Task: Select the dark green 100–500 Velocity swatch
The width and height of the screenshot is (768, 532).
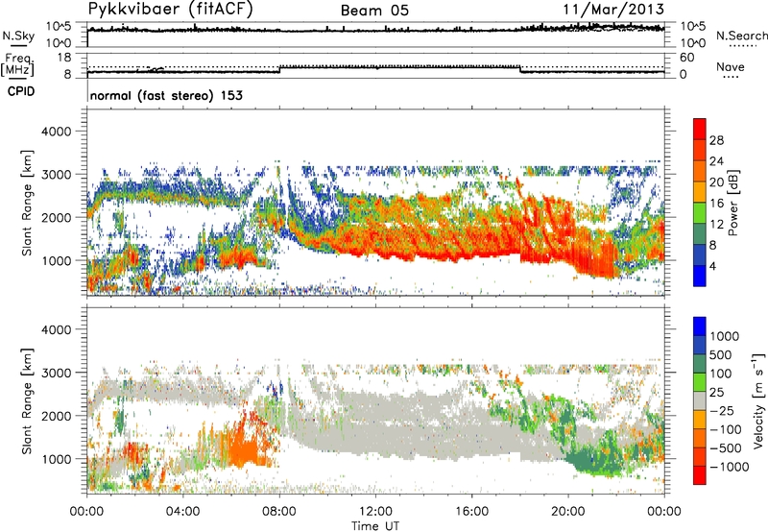Action: tap(700, 364)
